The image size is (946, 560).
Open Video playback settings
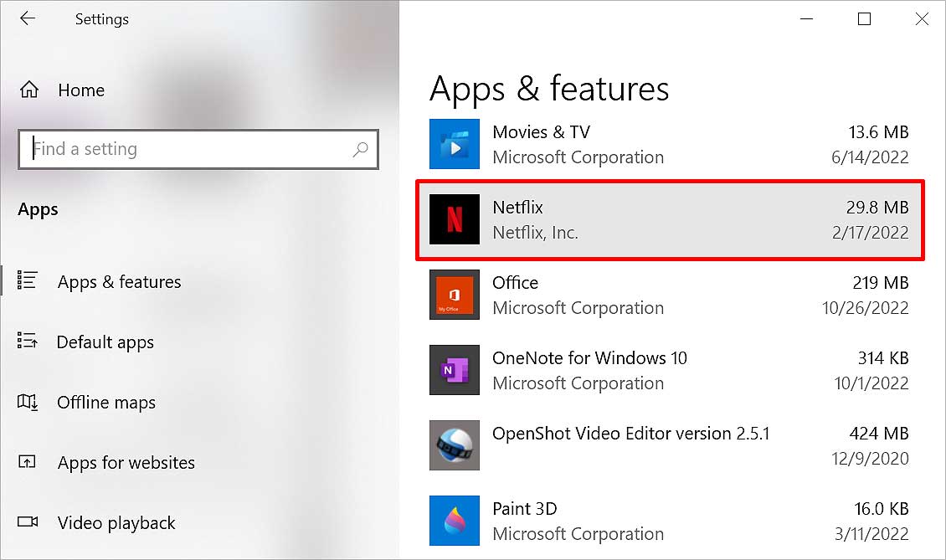(116, 522)
